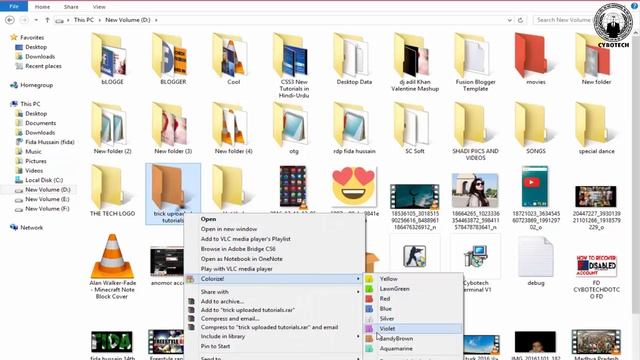Open the address bar history dropdown
The width and height of the screenshot is (640, 360).
[509, 20]
